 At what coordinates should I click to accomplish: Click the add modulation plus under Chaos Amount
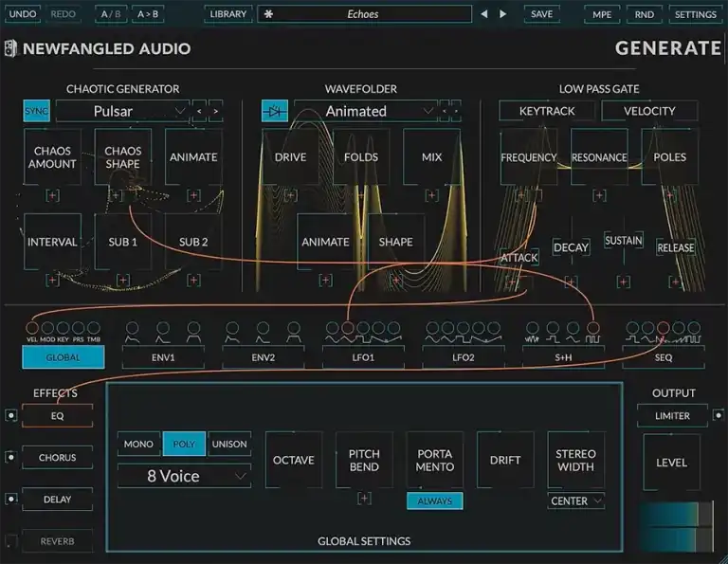(52, 195)
